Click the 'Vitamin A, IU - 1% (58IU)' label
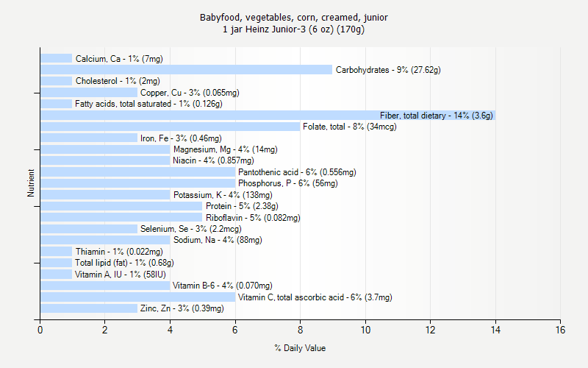 [121, 275]
